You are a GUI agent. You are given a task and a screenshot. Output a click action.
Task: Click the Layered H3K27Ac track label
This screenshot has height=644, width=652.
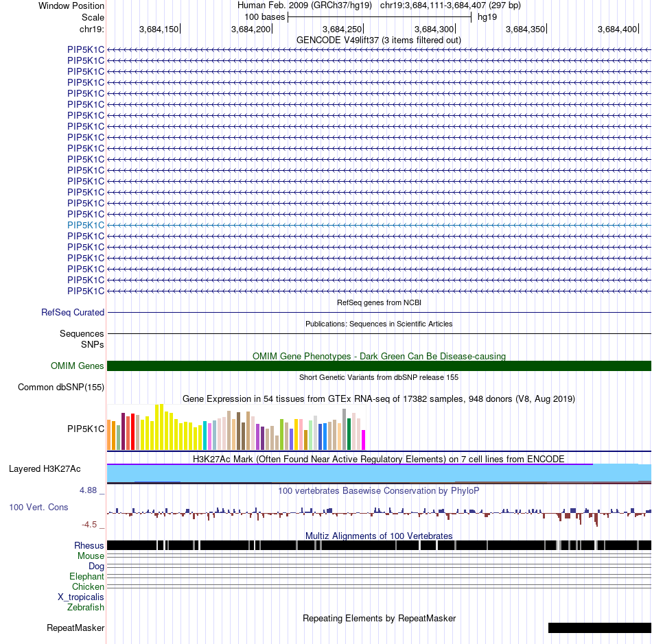point(45,469)
